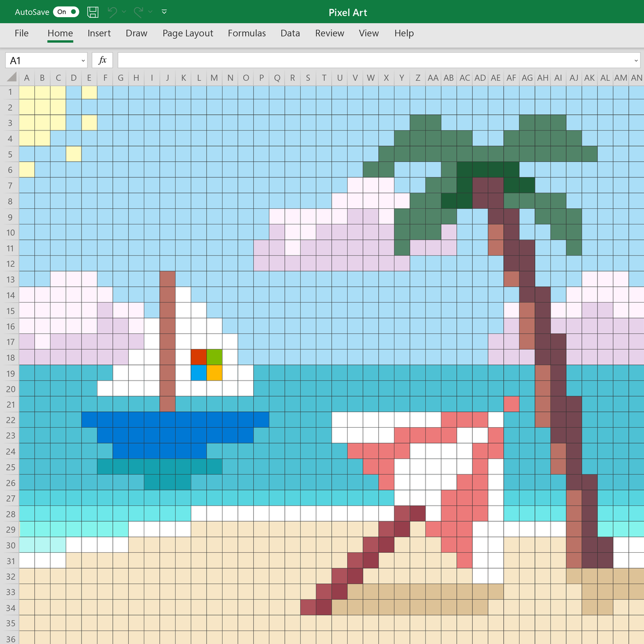Viewport: 644px width, 644px height.
Task: Select column header T
Action: (324, 77)
